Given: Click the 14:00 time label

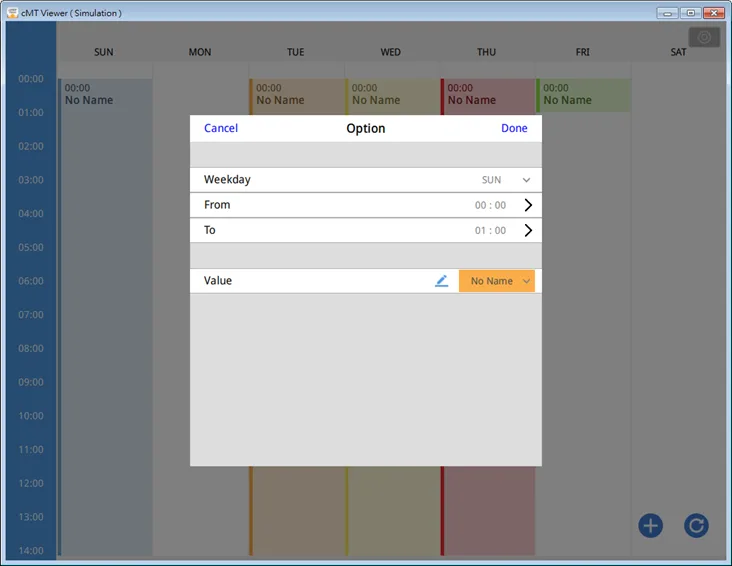Looking at the screenshot, I should pos(31,551).
